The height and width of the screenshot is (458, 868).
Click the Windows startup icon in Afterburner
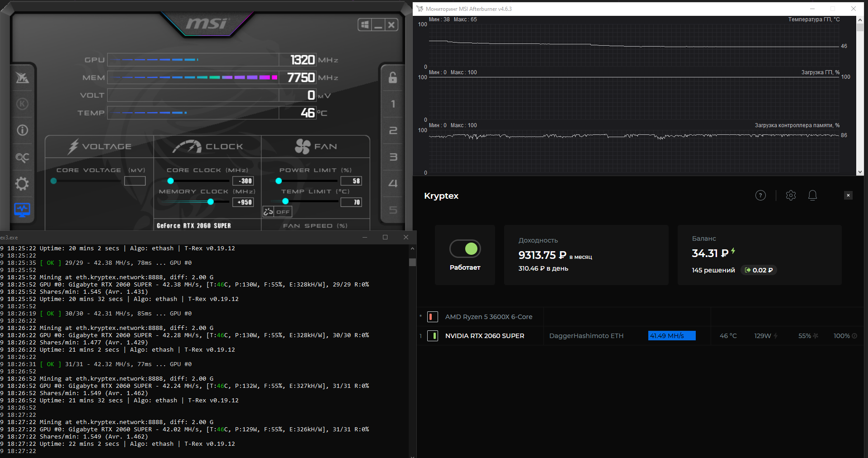[365, 25]
